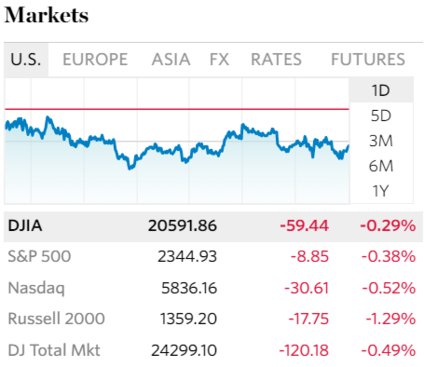This screenshot has width=424, height=367.
Task: Change chart timeframe to 1Y
Action: (381, 191)
